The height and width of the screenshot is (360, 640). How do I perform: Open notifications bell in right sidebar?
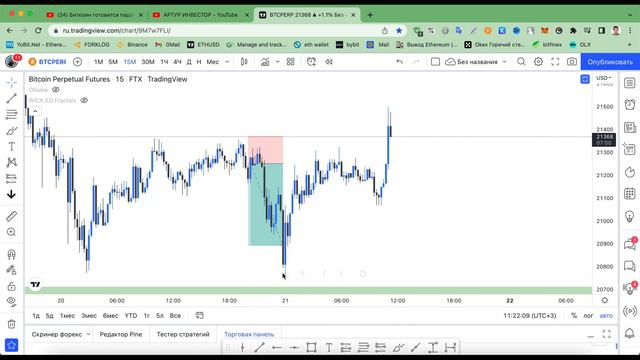pyautogui.click(x=630, y=333)
